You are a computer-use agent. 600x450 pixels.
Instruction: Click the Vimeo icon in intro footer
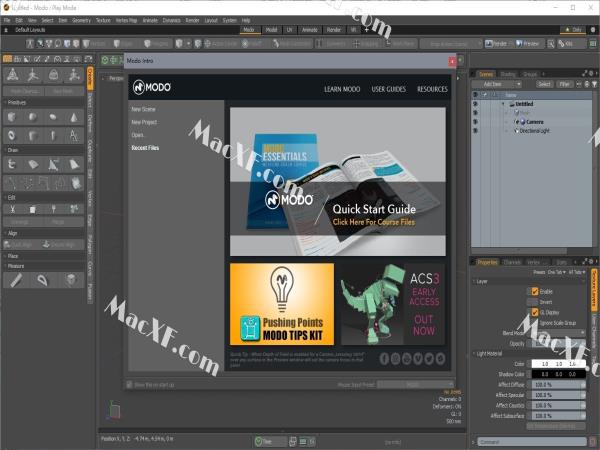[x=418, y=359]
